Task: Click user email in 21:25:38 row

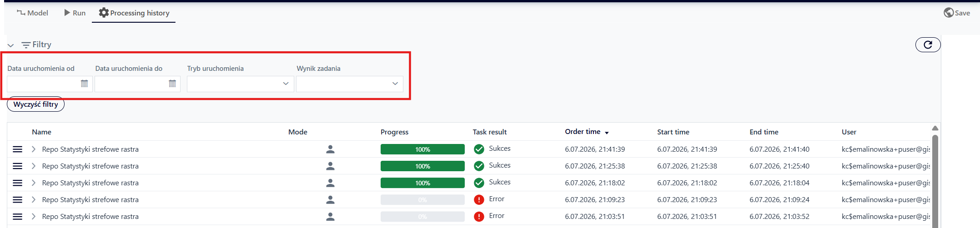Action: point(886,166)
